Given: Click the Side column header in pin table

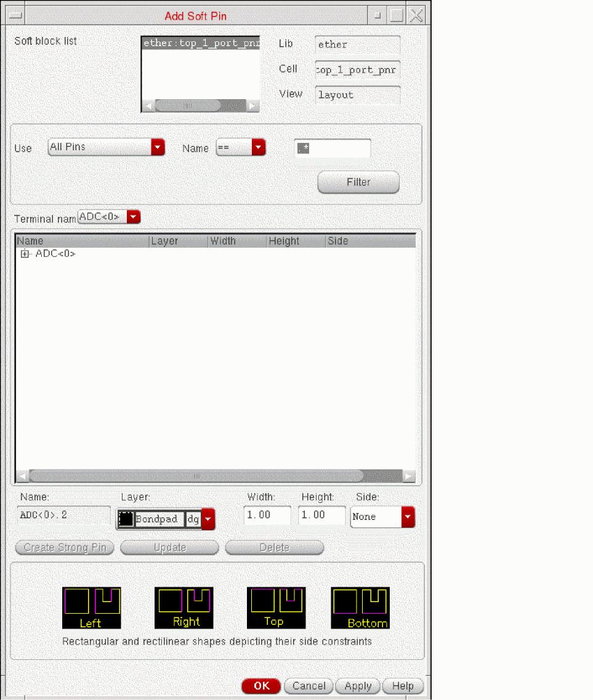Looking at the screenshot, I should pos(371,241).
